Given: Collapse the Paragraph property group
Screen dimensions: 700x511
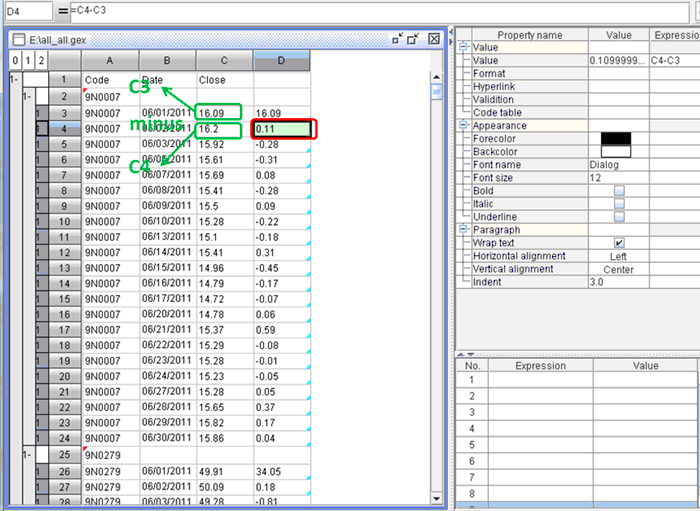Looking at the screenshot, I should coord(463,229).
